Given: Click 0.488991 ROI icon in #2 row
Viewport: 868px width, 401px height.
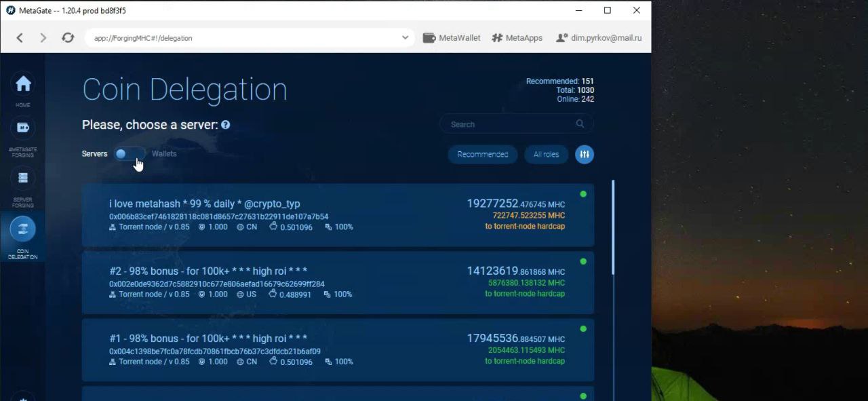Looking at the screenshot, I should coord(273,294).
